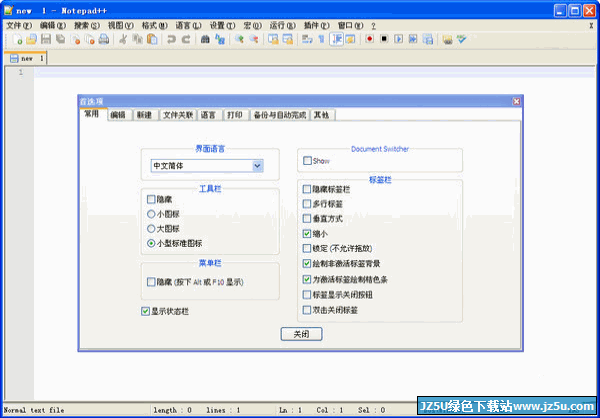Click the 关闭 button in preferences dialog
The image size is (600, 418).
click(302, 334)
